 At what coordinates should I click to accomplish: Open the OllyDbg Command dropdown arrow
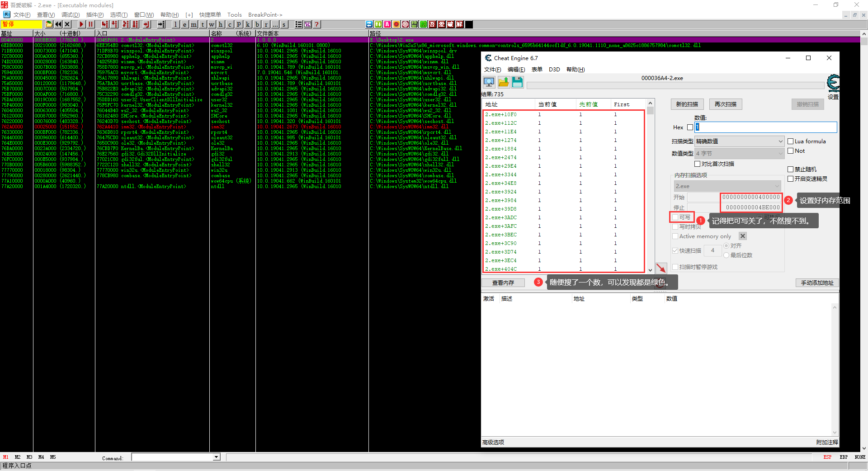point(216,457)
